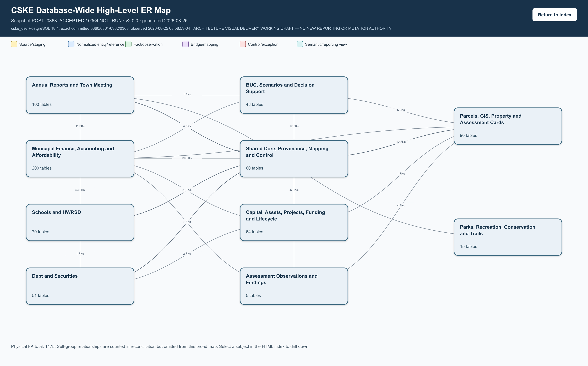Click the '100 tables' count text

tap(42, 105)
